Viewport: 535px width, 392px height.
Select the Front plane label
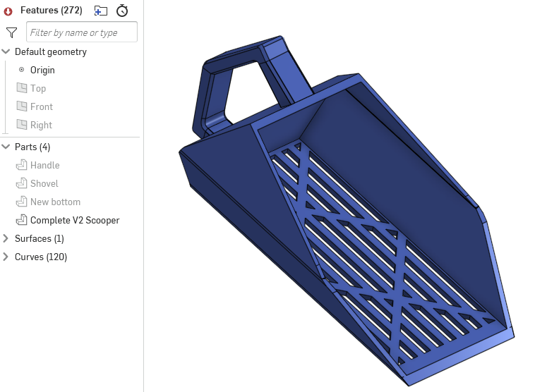41,106
